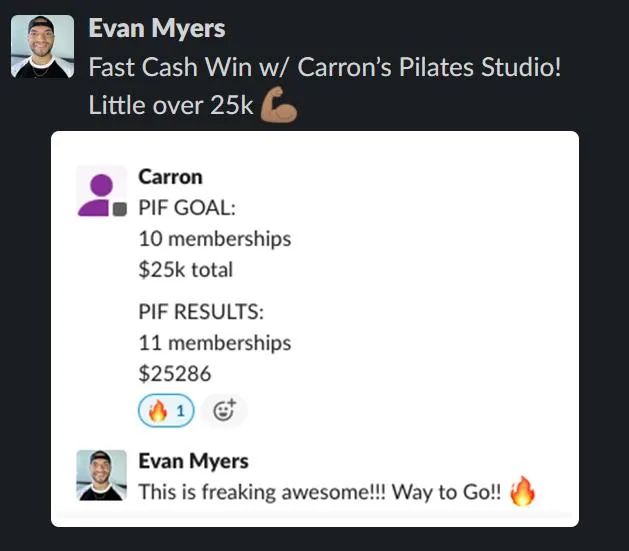Click the $25286 amount text
This screenshot has height=551, width=629.
point(175,374)
